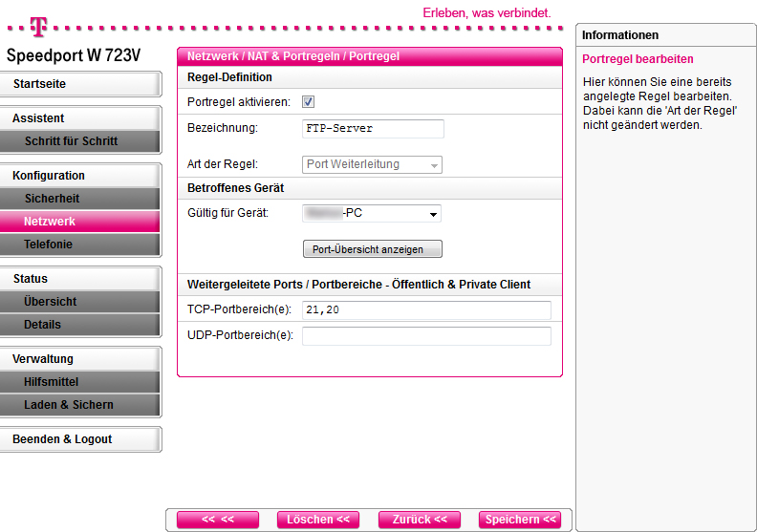Screen dimensions: 757x532
Task: Click the 'UDP-Portbereich(e):' label
Action: (x=241, y=335)
